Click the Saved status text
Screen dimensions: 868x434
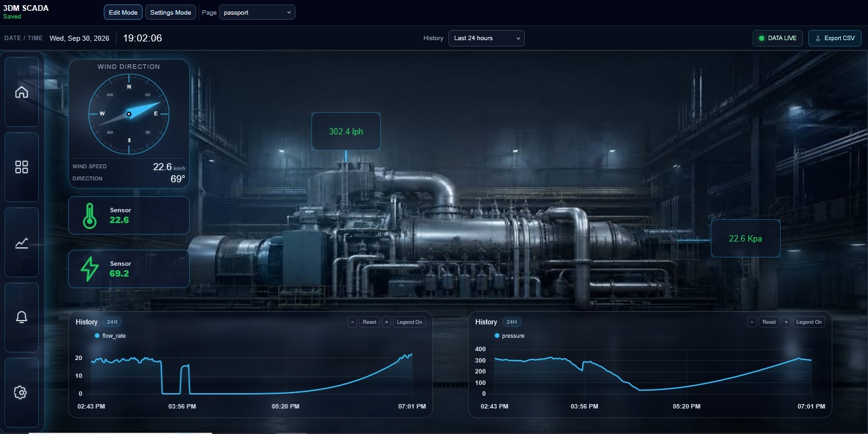[x=12, y=17]
